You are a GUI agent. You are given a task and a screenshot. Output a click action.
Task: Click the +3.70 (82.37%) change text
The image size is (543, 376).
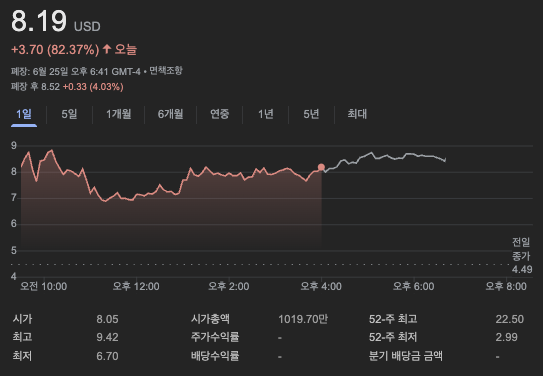tap(55, 50)
